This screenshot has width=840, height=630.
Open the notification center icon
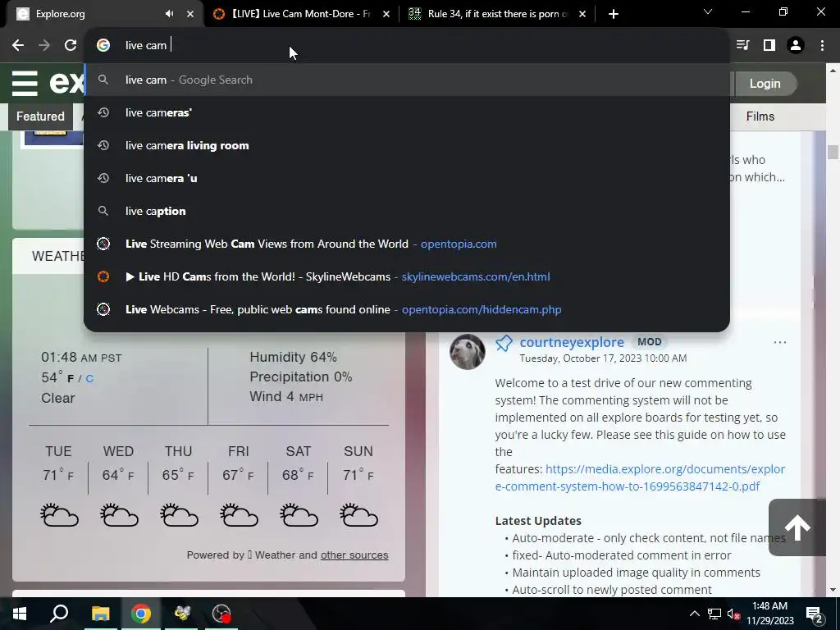815,615
